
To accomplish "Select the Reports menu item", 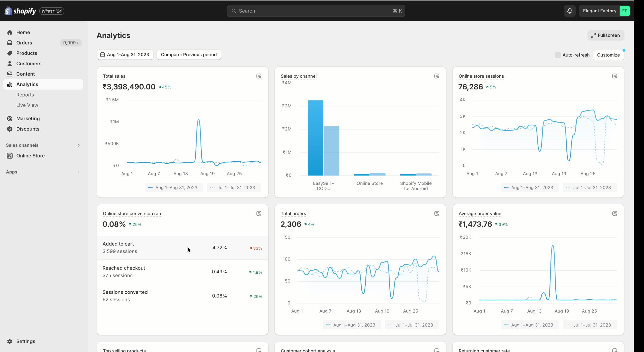I will tap(25, 95).
